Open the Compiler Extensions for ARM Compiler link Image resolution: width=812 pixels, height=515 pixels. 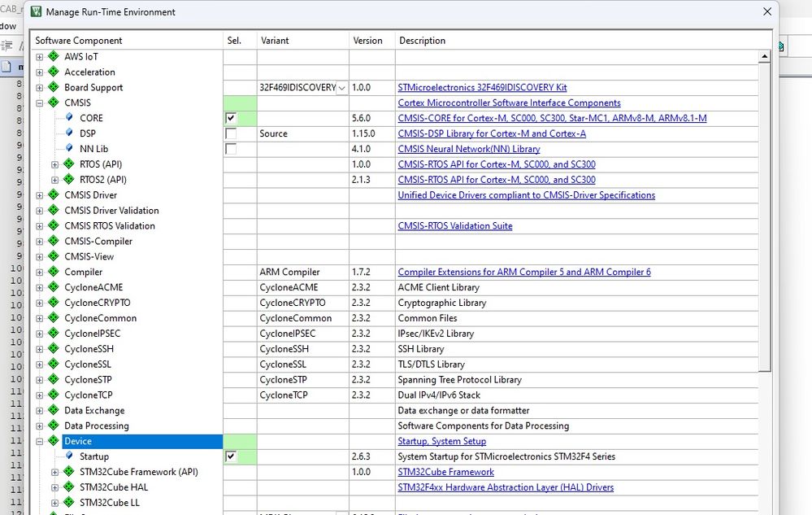(x=524, y=272)
